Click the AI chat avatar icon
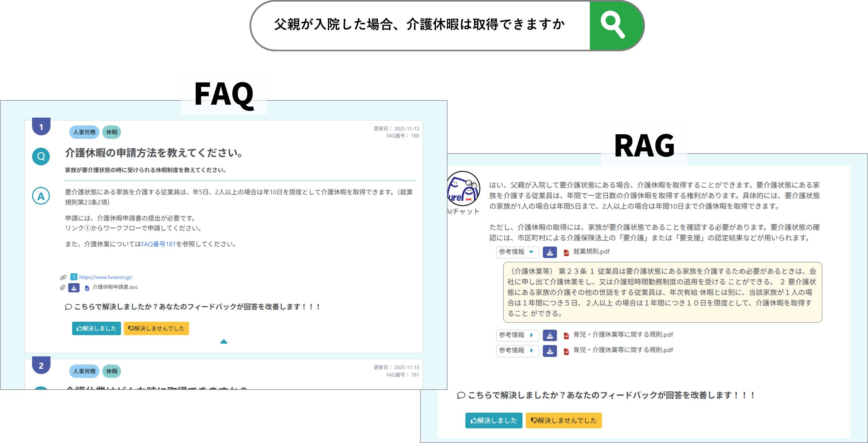The height and width of the screenshot is (443, 868). pos(464,188)
